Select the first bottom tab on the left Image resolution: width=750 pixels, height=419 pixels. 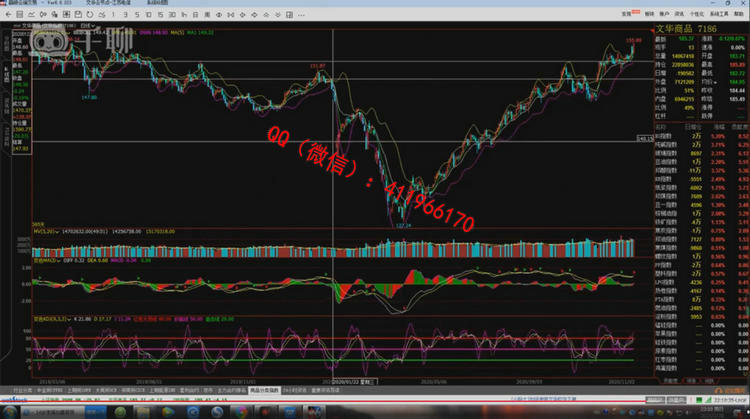[x=22, y=390]
